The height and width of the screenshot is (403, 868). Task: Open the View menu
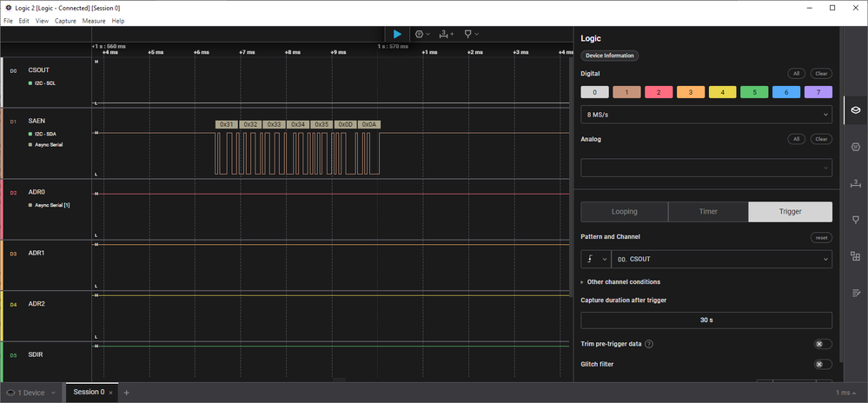point(42,21)
